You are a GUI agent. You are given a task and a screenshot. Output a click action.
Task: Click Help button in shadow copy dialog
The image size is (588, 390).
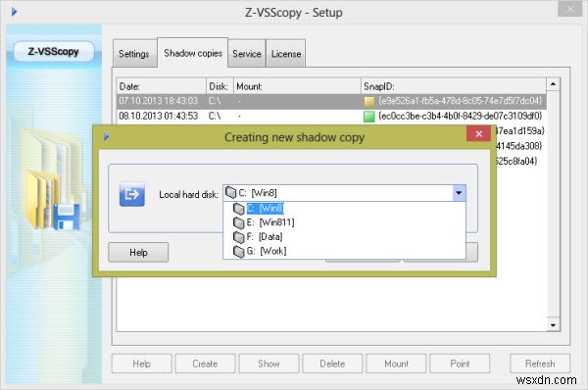pos(138,253)
